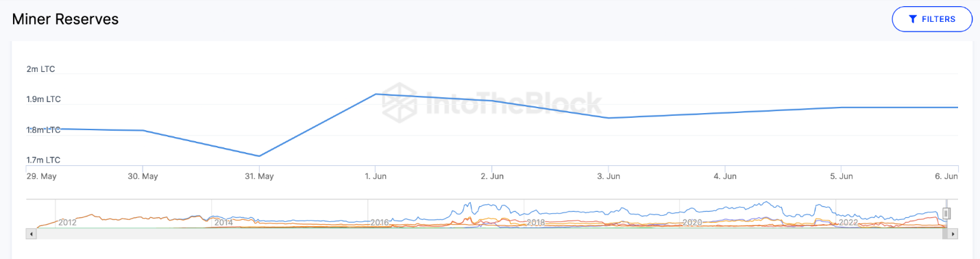Click the navigator right scroll arrow
This screenshot has width=980, height=259.
(x=953, y=234)
